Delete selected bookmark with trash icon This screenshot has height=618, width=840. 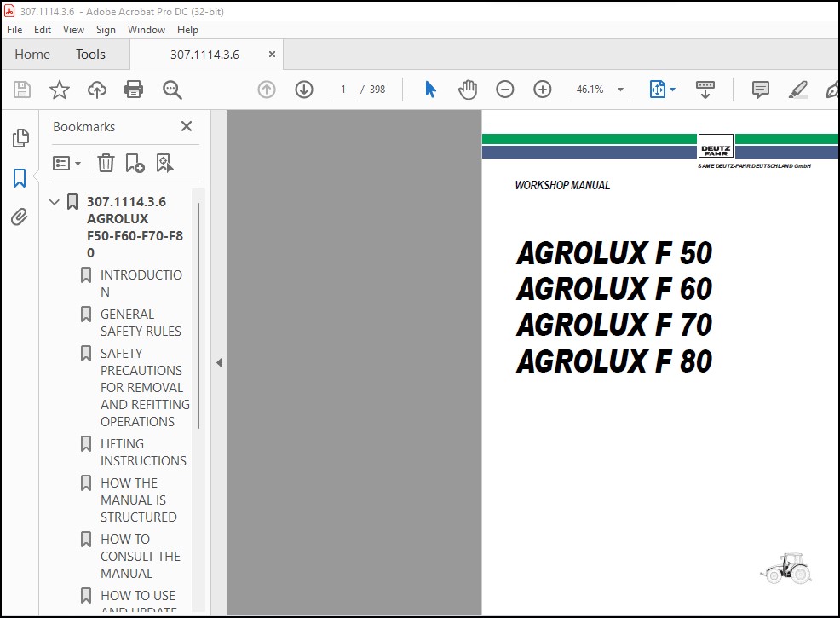pos(106,163)
